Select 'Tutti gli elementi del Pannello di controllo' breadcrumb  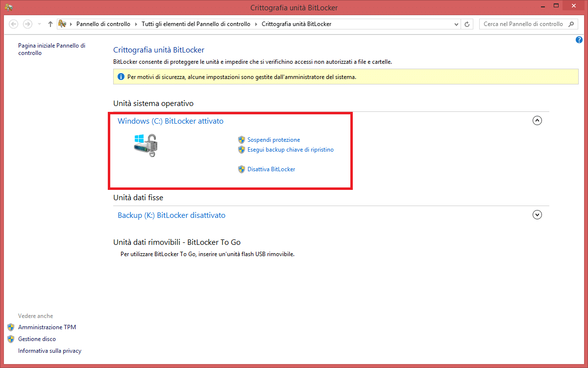[196, 24]
